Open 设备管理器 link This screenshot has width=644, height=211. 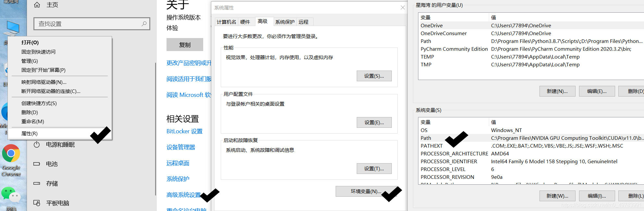tap(181, 147)
